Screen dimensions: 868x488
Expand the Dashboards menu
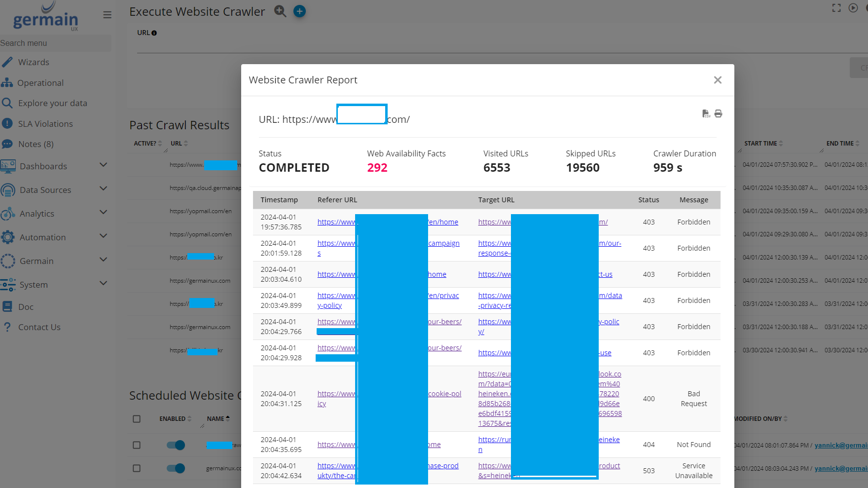pyautogui.click(x=103, y=165)
